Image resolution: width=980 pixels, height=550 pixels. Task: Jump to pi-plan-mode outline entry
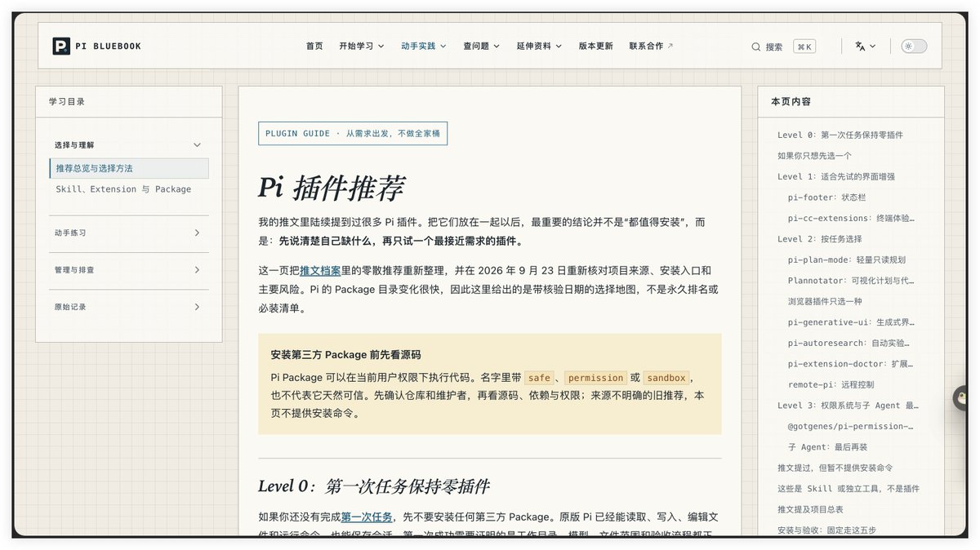click(847, 259)
